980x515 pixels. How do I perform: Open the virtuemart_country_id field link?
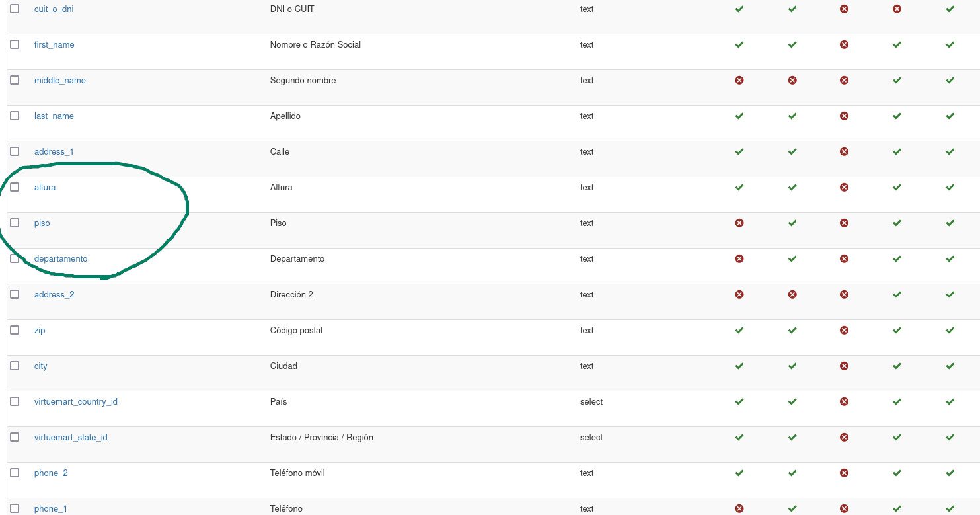coord(76,401)
